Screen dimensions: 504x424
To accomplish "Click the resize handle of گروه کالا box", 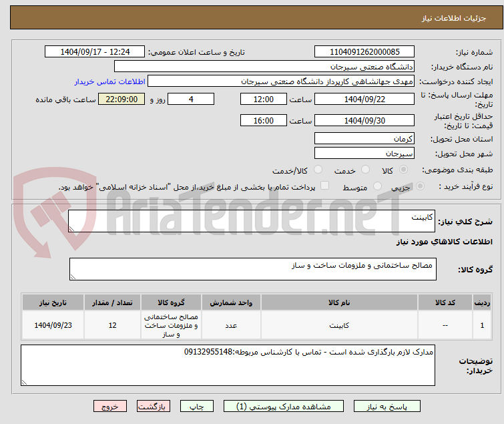I will click(73, 277).
